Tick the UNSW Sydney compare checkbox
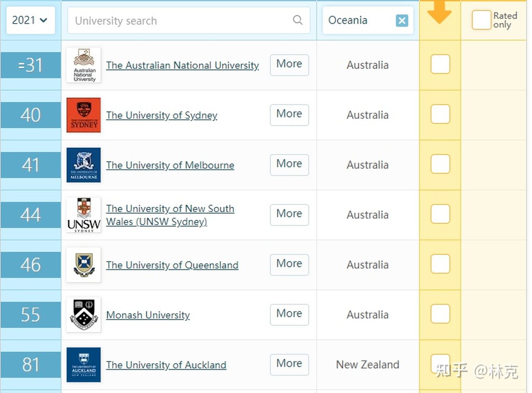The height and width of the screenshot is (393, 532). (440, 214)
